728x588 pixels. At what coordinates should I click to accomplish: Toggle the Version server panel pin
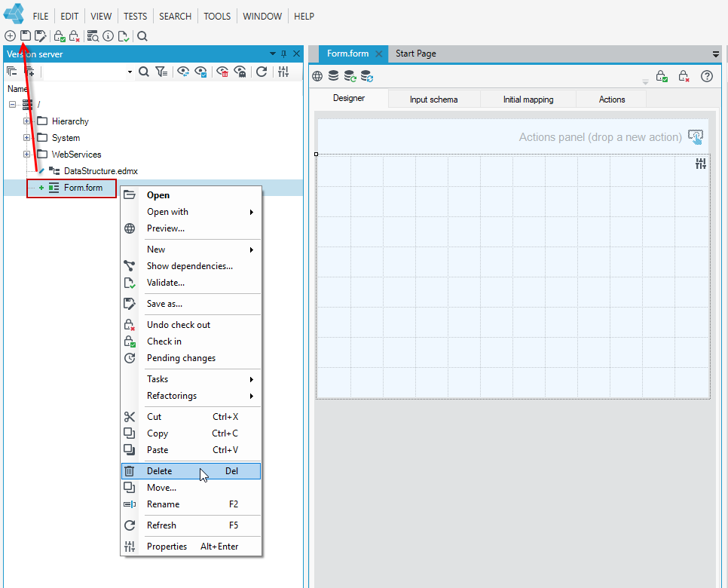pos(283,54)
